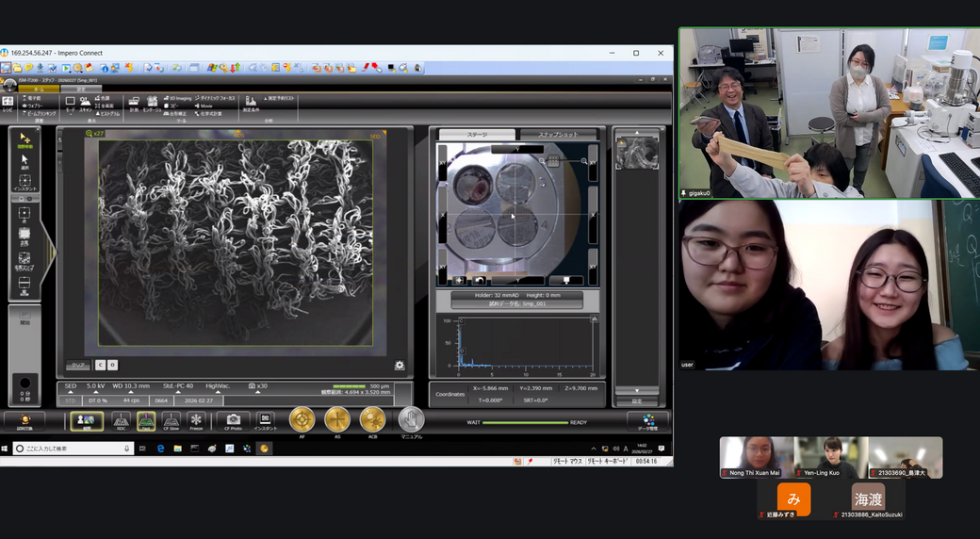This screenshot has height=539, width=980.
Task: Click the AF auto focus button
Action: 302,419
